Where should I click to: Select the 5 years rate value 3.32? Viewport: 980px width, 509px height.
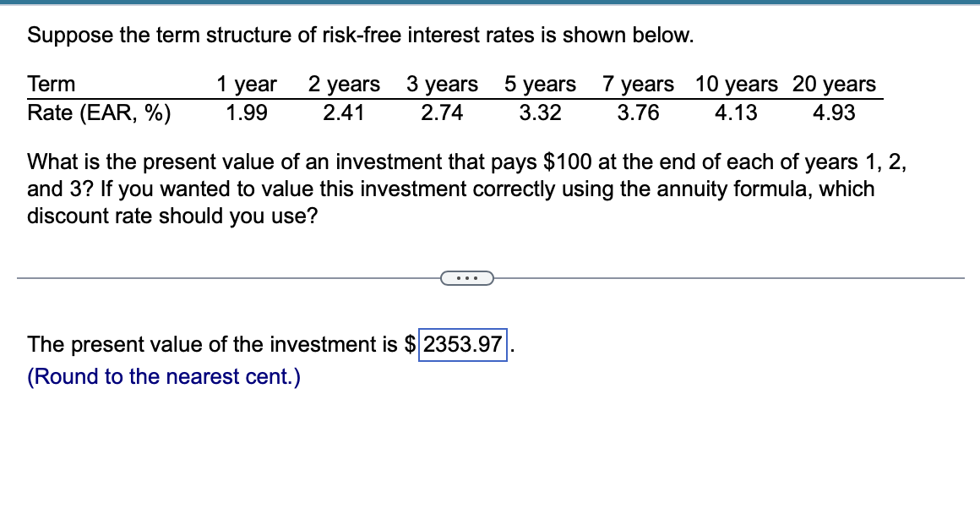click(542, 112)
